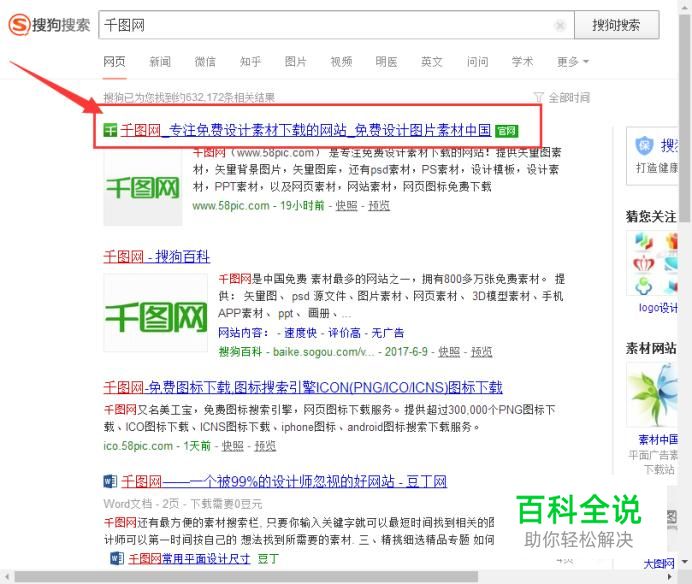The height and width of the screenshot is (584, 692).
Task: Clear the search box with the X icon
Action: point(560,25)
